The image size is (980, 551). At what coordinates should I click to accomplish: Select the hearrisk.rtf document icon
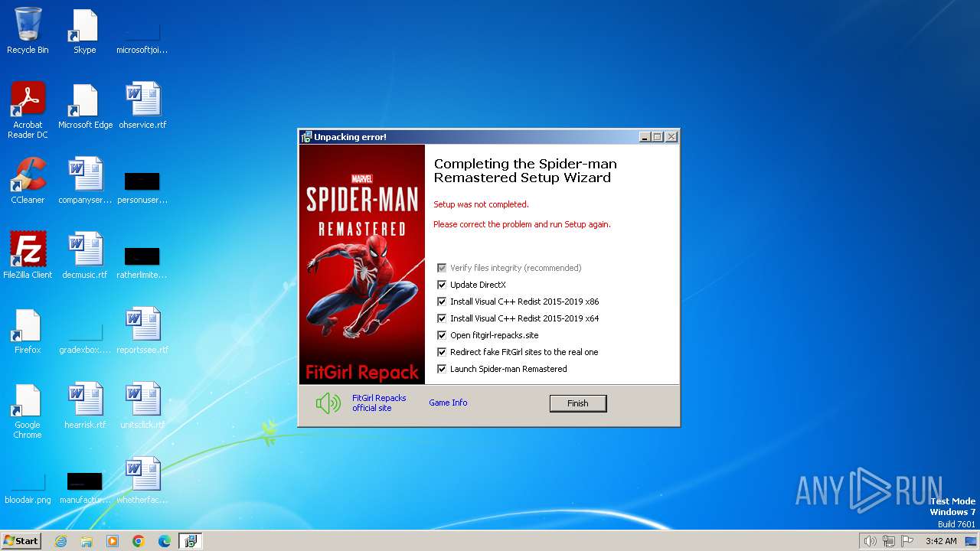85,406
